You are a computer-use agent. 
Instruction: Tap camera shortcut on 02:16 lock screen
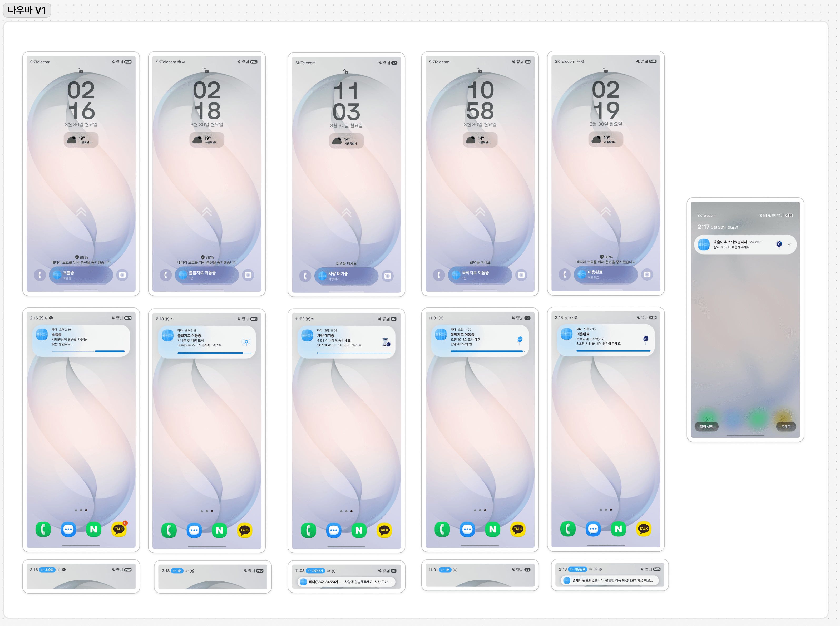122,275
